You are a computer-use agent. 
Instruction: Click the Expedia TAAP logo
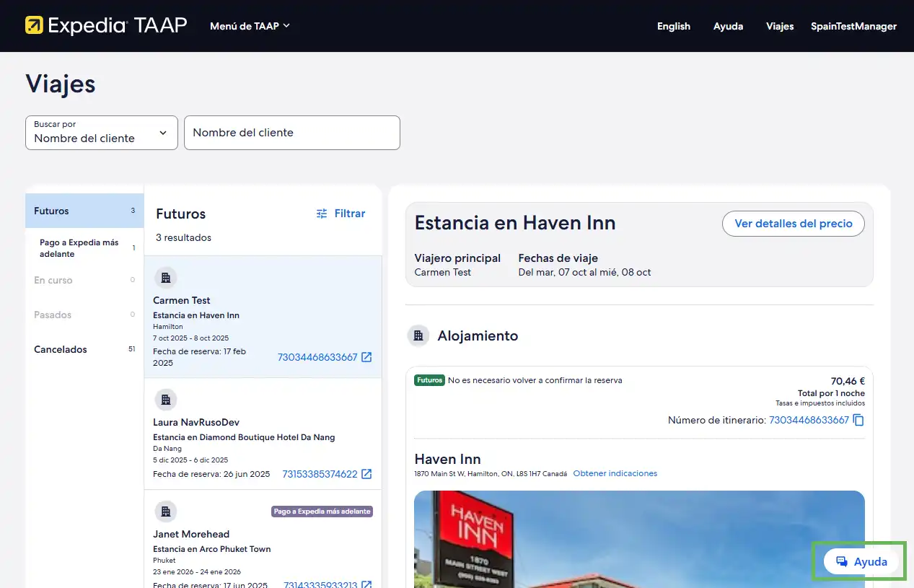pos(106,25)
